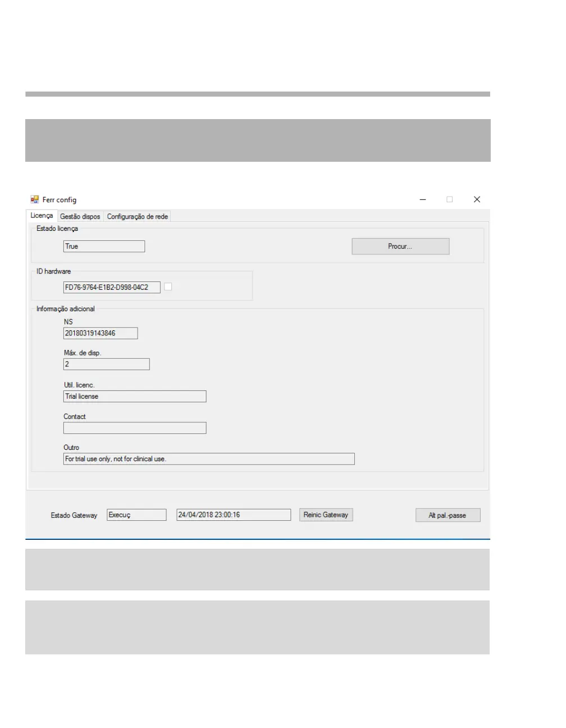The width and height of the screenshot is (566, 728).
Task: Click the Máx. de disp. label
Action: (x=82, y=353)
